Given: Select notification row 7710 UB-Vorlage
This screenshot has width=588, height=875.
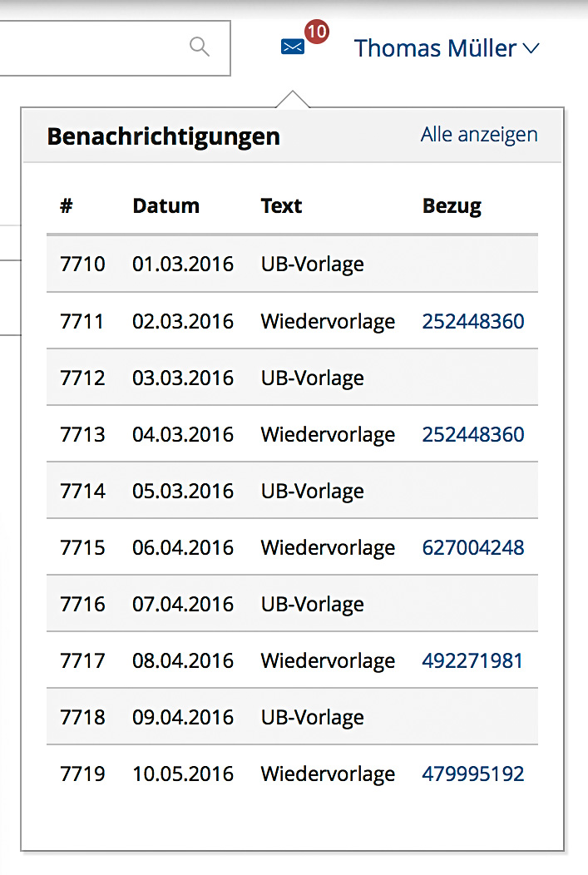Looking at the screenshot, I should click(291, 264).
